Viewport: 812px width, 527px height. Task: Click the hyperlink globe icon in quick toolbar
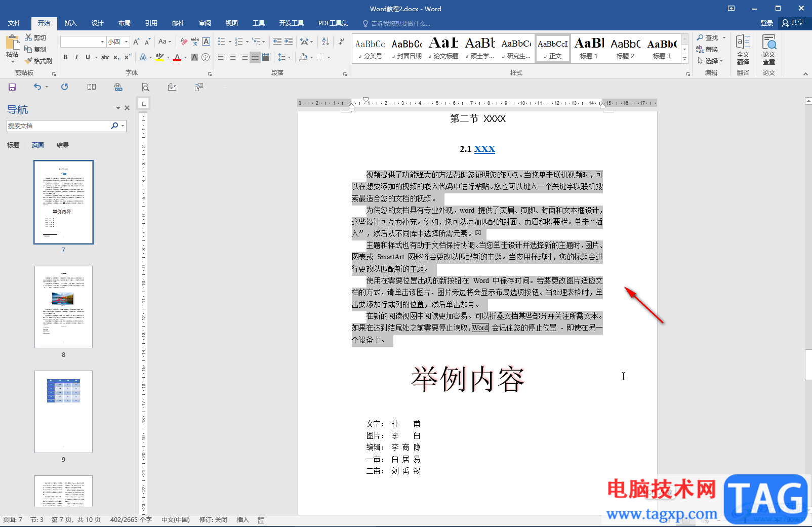[118, 87]
